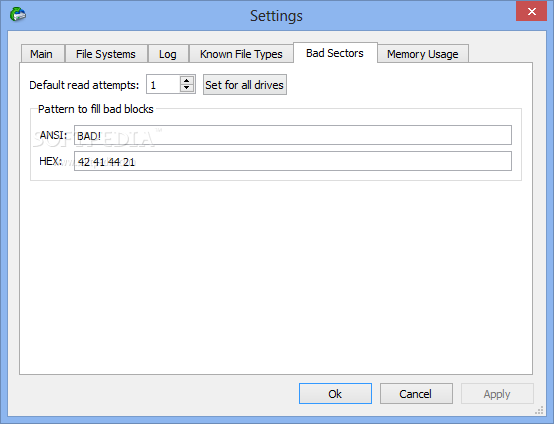Close the Settings dialog
The width and height of the screenshot is (554, 424).
[x=531, y=11]
